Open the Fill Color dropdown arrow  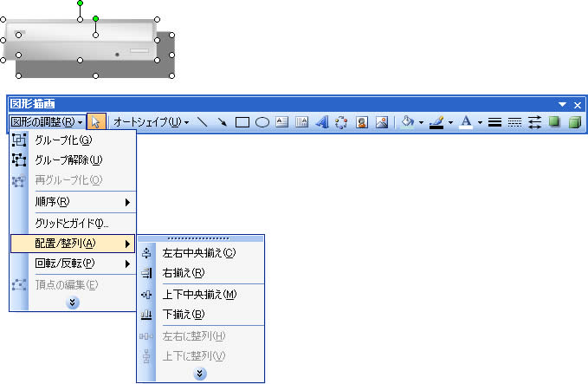[421, 122]
